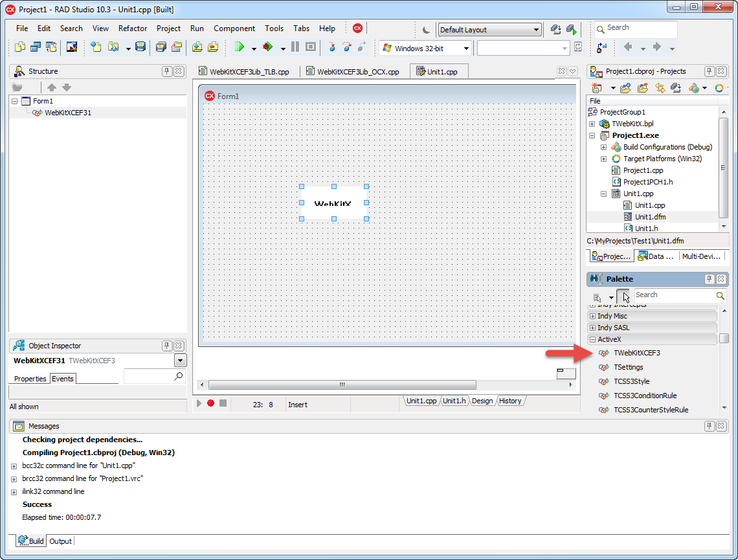The width and height of the screenshot is (738, 560).
Task: Click the View Form toolbar icon
Action: point(36,47)
